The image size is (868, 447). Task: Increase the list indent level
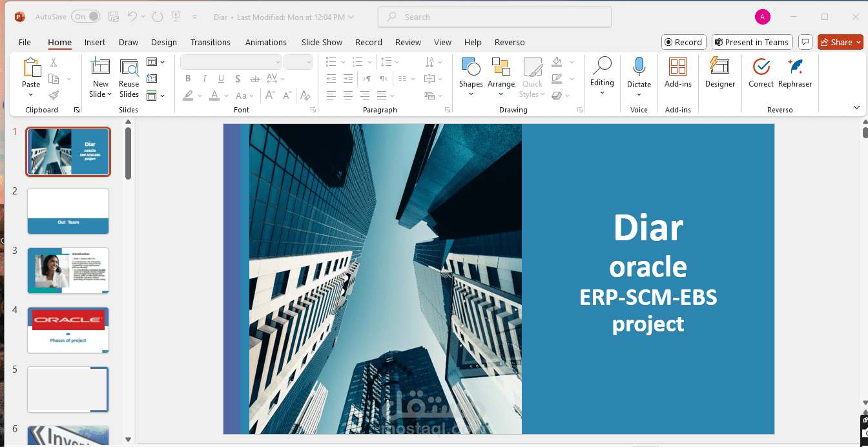click(348, 78)
